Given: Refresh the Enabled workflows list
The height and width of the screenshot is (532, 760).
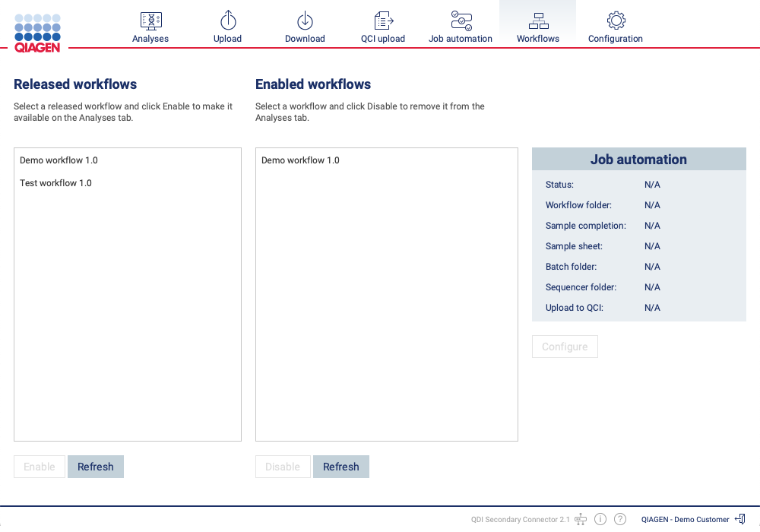Looking at the screenshot, I should tap(341, 467).
